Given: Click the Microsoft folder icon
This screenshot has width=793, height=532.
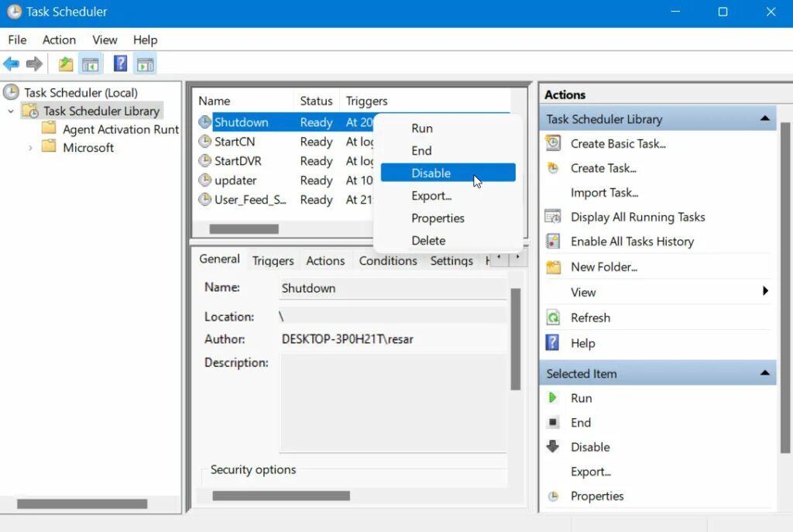Looking at the screenshot, I should point(49,146).
